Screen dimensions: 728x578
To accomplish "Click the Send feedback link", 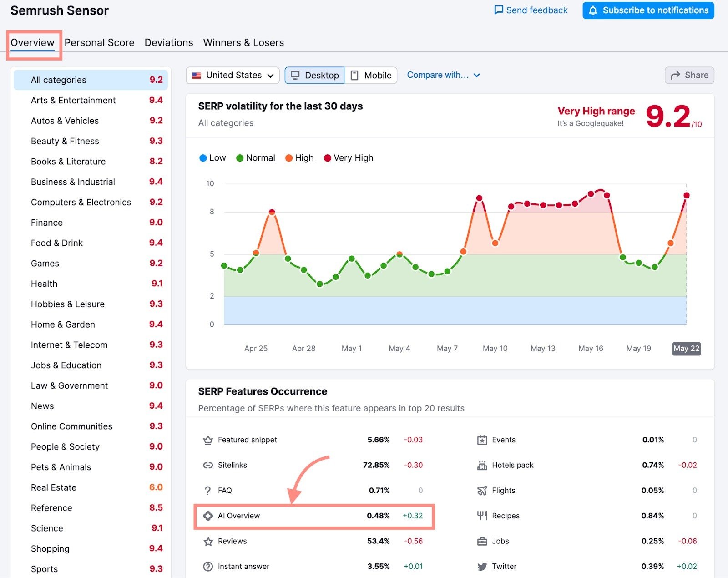I will pos(530,10).
